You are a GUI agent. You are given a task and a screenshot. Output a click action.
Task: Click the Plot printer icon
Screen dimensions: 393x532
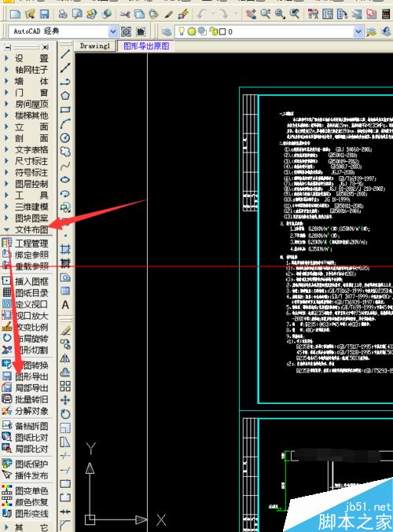(63, 14)
